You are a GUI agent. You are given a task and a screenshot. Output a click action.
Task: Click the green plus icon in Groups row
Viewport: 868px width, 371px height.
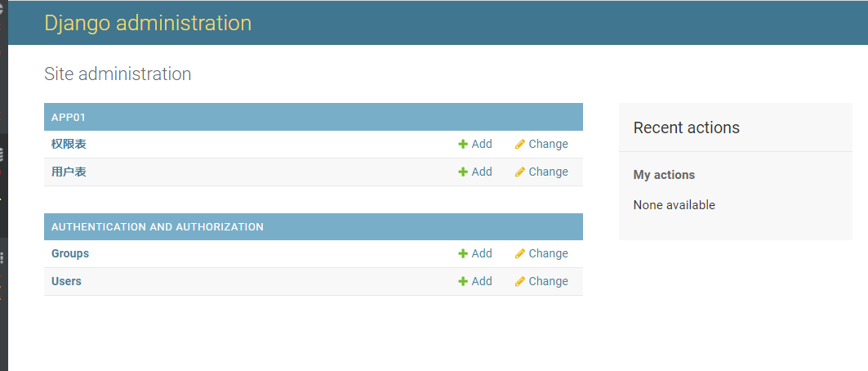click(463, 253)
